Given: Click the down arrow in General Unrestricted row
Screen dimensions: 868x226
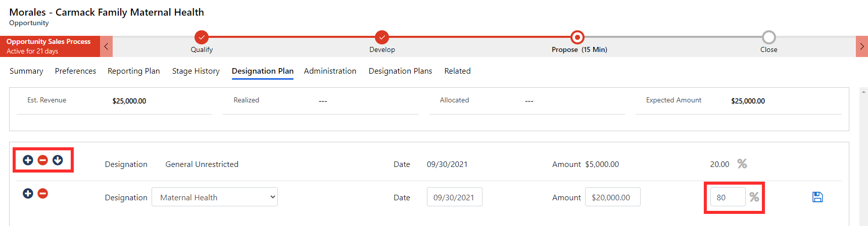Looking at the screenshot, I should [x=58, y=160].
